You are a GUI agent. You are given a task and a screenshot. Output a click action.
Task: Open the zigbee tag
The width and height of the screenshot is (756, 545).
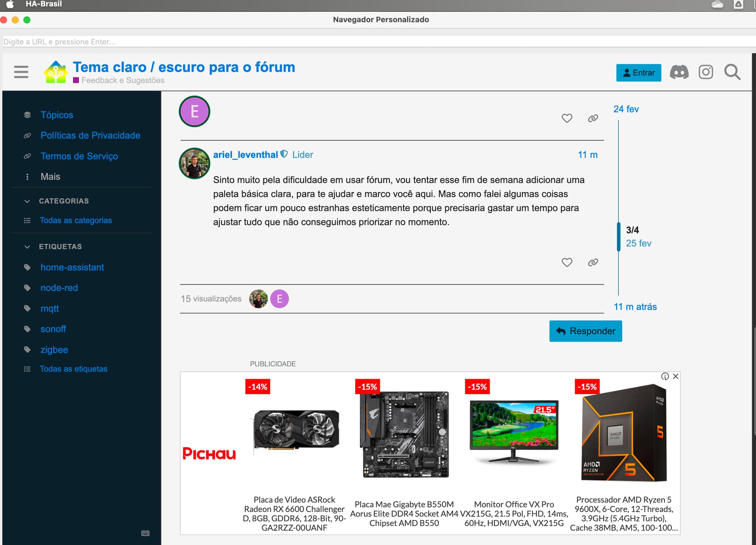[54, 350]
